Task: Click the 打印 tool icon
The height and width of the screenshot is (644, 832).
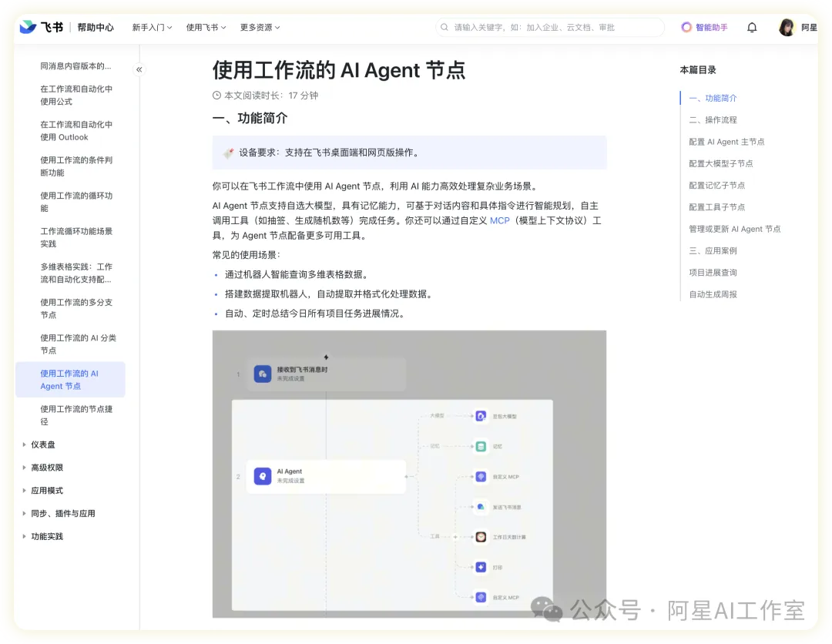Action: point(481,567)
